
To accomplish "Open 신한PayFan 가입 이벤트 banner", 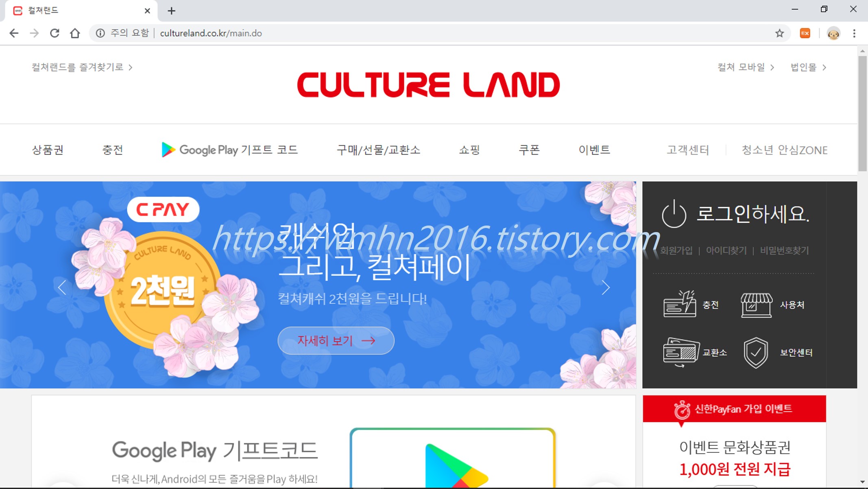I will (734, 409).
